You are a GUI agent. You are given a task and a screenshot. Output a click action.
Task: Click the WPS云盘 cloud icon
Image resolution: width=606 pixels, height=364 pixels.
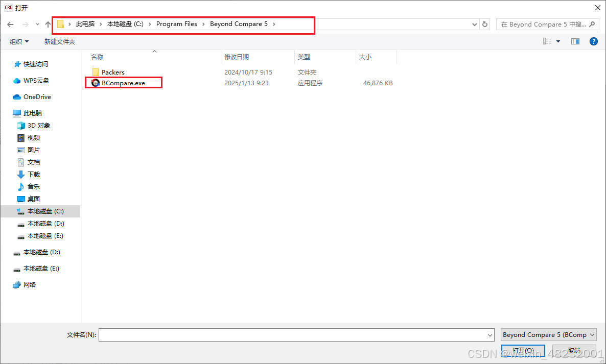[x=17, y=81]
